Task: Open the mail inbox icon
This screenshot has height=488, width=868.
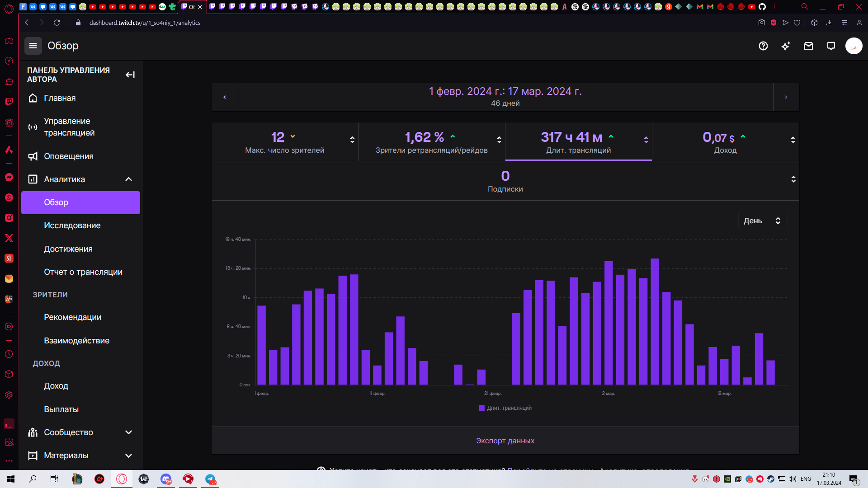Action: coord(808,46)
